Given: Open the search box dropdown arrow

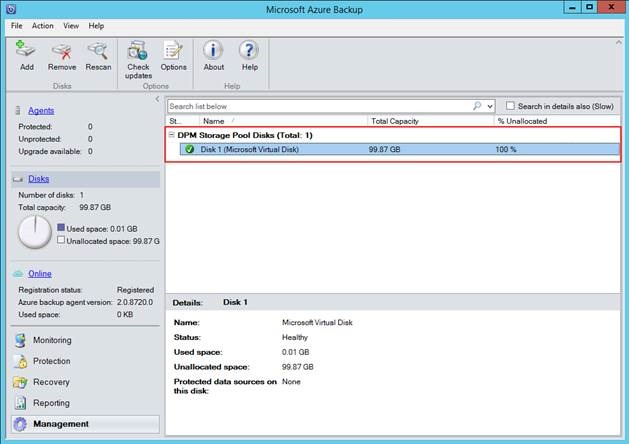Looking at the screenshot, I should click(x=489, y=105).
